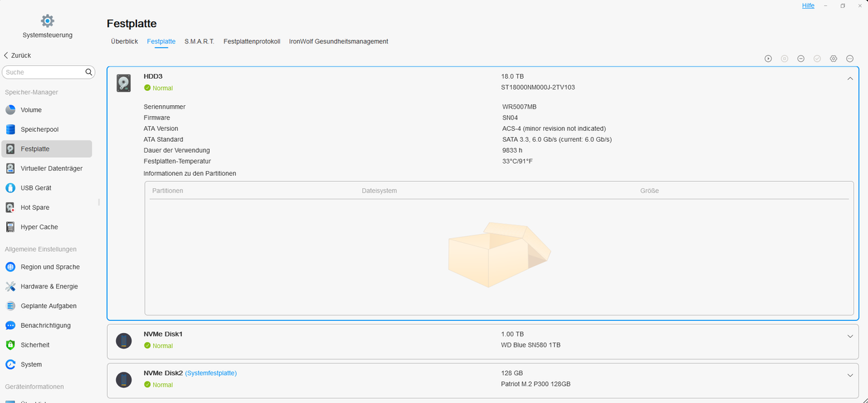Open USB Gerät sidebar entry
Screen dimensions: 868x403
47,188
